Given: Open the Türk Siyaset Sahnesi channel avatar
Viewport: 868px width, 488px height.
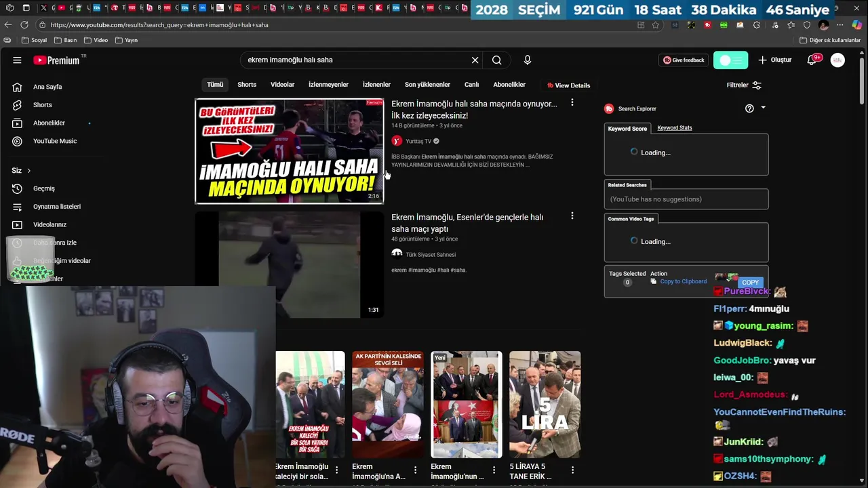Looking at the screenshot, I should point(397,254).
